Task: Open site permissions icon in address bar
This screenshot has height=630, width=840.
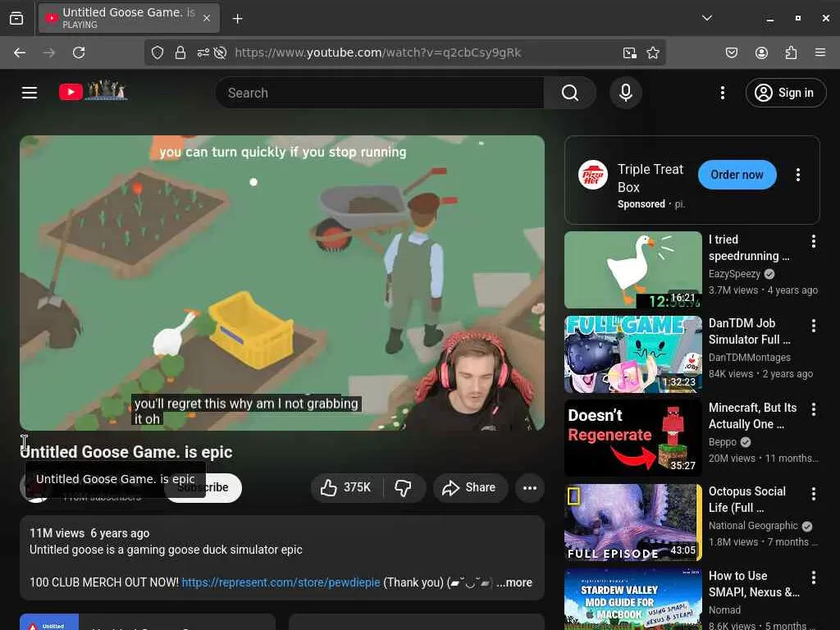Action: click(203, 52)
